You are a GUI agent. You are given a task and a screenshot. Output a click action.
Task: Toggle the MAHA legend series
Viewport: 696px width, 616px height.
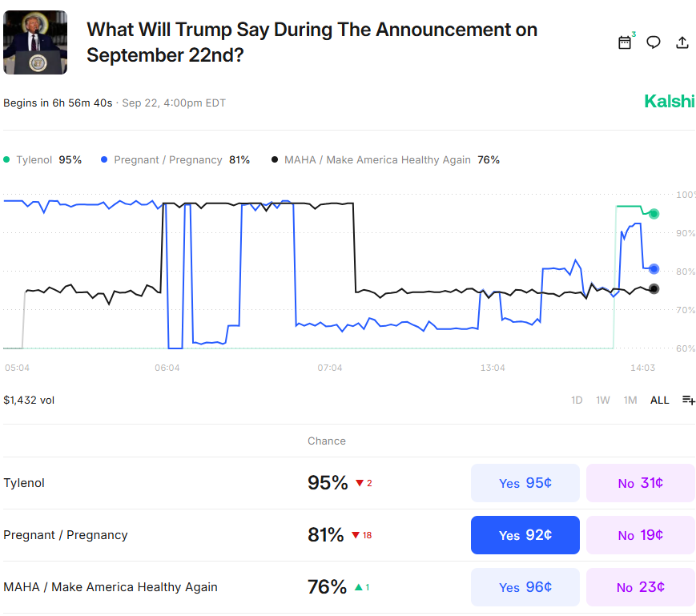pyautogui.click(x=385, y=159)
